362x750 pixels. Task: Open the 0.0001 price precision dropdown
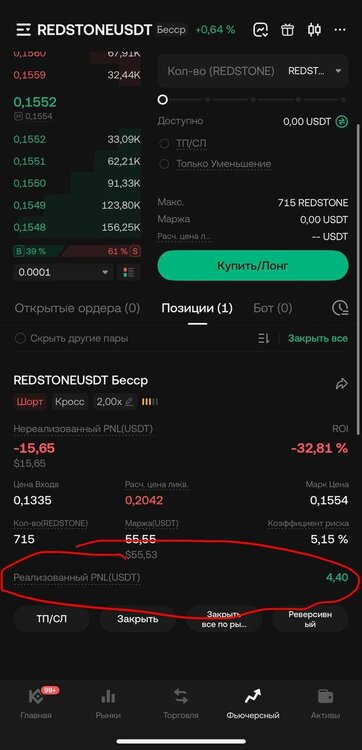[64, 273]
